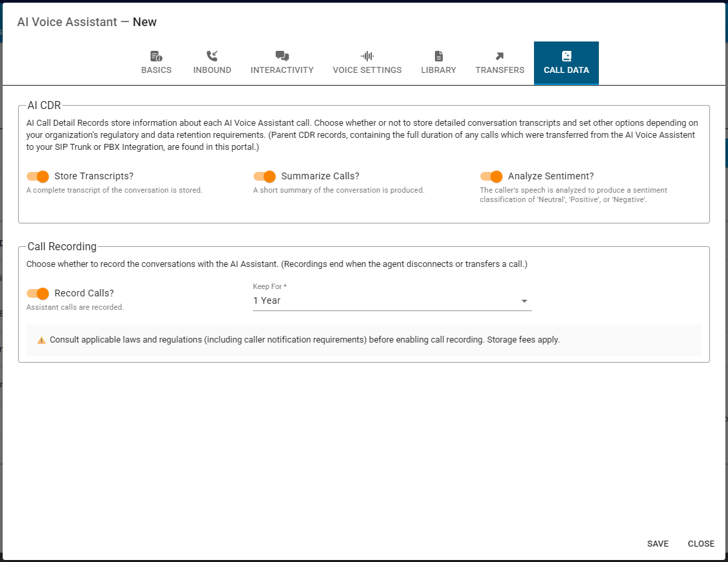The height and width of the screenshot is (562, 728).
Task: Click the Basics tab document icon
Action: [156, 56]
